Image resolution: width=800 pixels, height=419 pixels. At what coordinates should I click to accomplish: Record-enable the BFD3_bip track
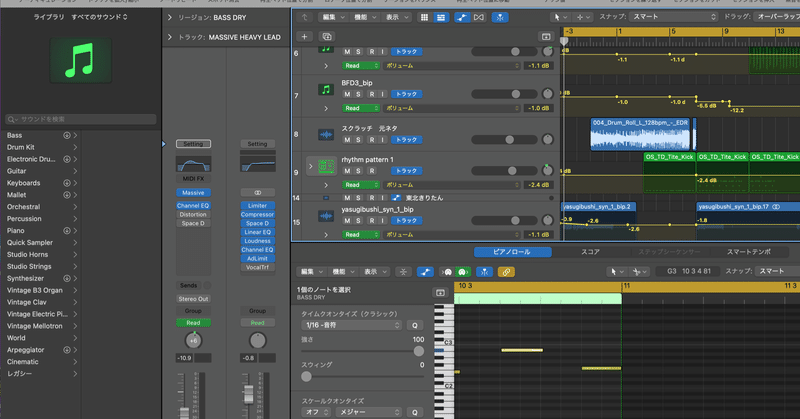click(x=372, y=94)
